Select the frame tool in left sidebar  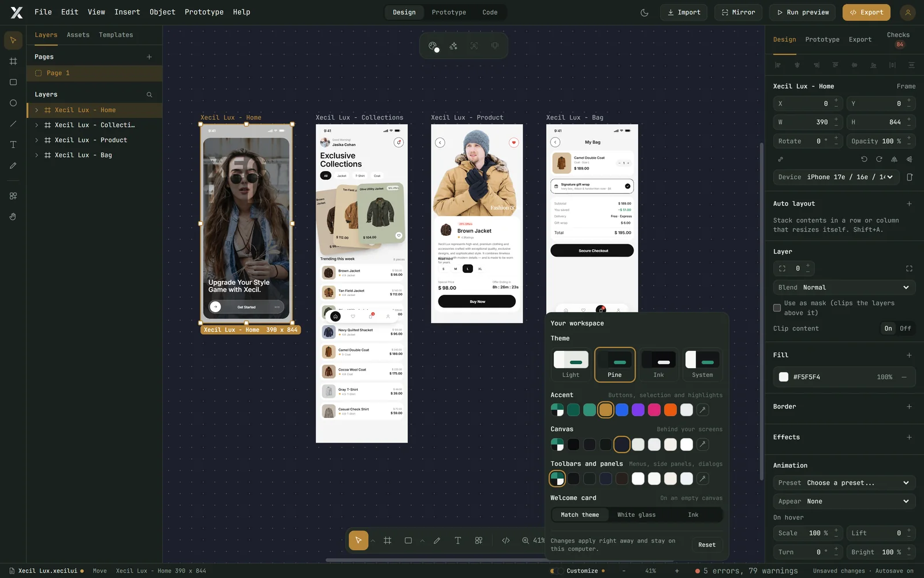click(x=13, y=61)
